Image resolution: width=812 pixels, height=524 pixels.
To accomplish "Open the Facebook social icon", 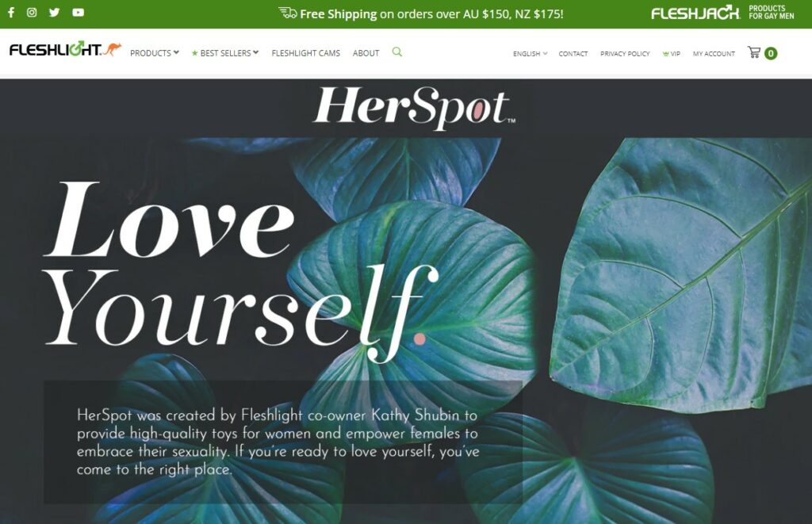I will (x=11, y=13).
